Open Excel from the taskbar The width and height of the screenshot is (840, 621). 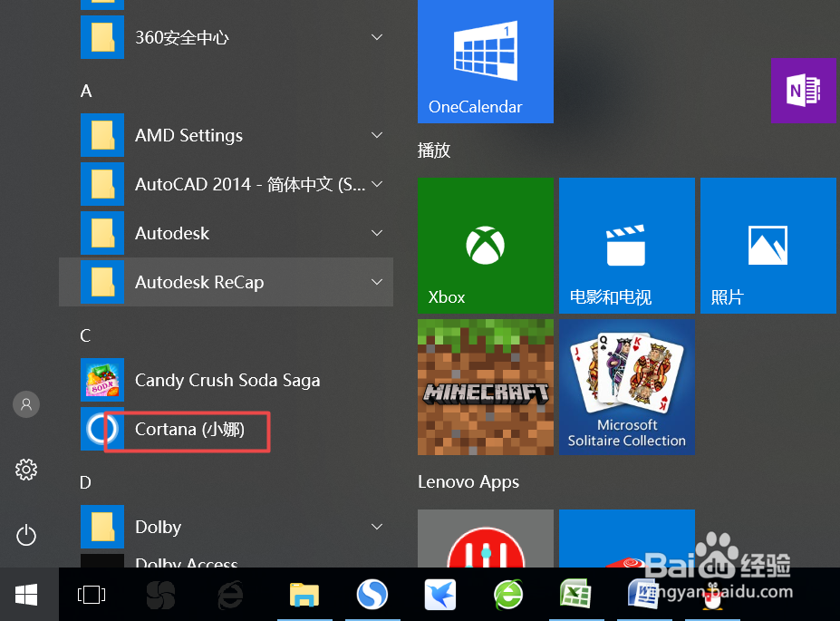[575, 595]
